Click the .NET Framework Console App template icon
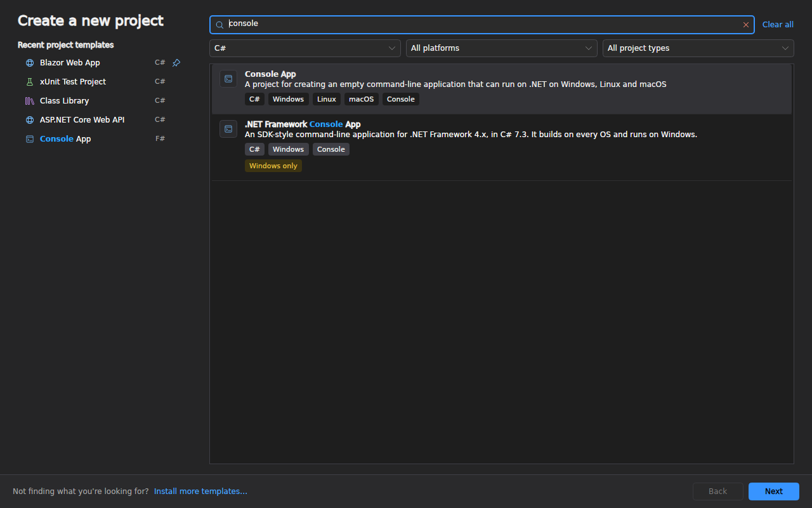Image resolution: width=812 pixels, height=508 pixels. point(228,129)
